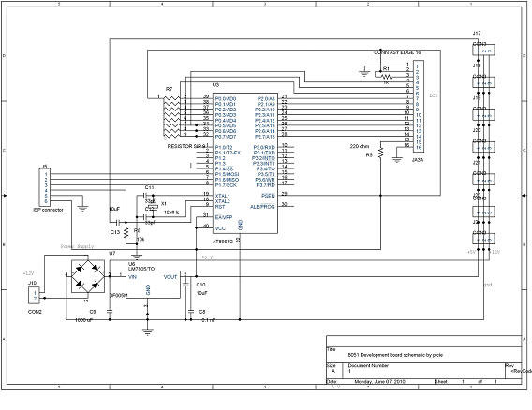Click the 'J17' reference label
This screenshot has width=532, height=410.
477,33
